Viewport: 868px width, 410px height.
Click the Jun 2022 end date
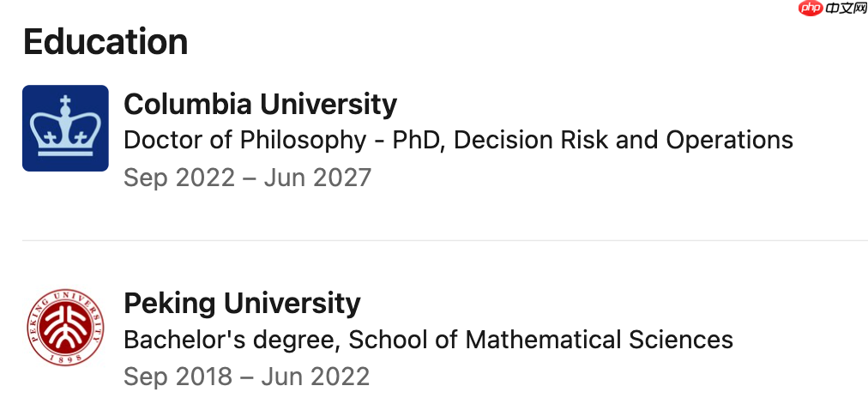316,377
